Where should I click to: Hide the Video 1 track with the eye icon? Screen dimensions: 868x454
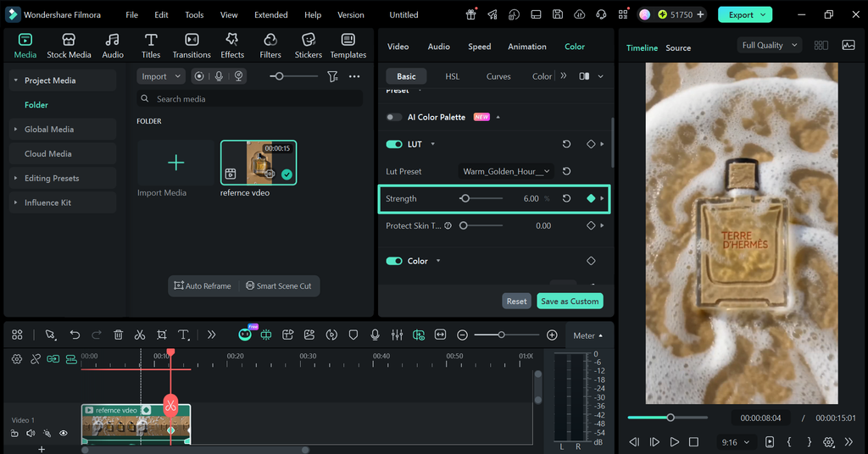click(x=64, y=434)
